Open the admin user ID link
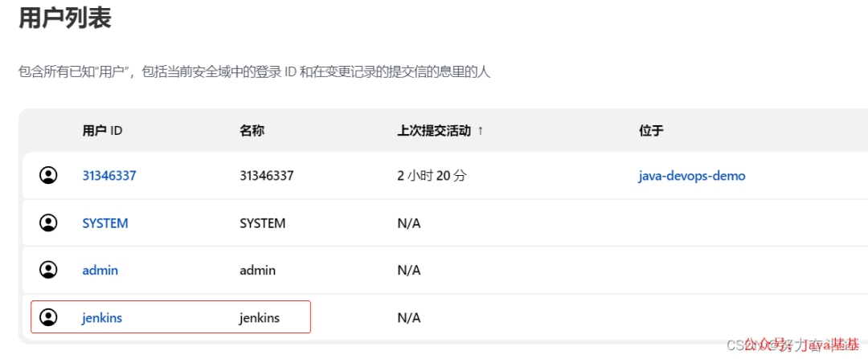The image size is (868, 359). pyautogui.click(x=100, y=271)
